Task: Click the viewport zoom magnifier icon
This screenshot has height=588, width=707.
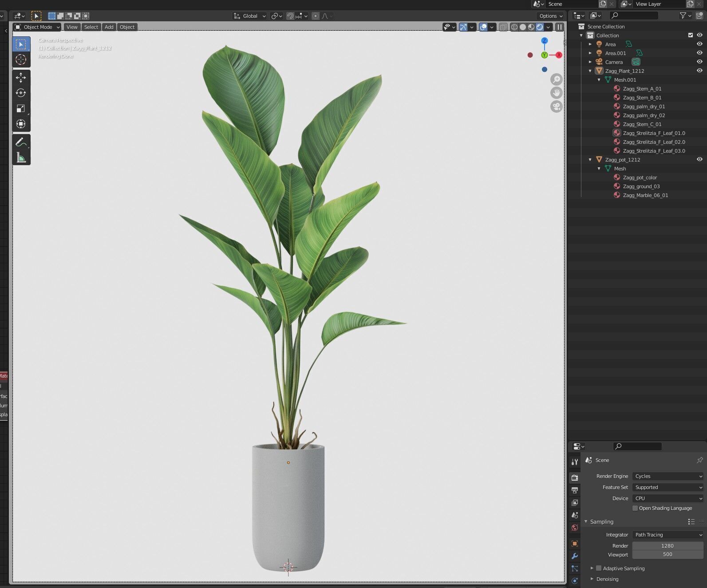Action: pyautogui.click(x=556, y=79)
